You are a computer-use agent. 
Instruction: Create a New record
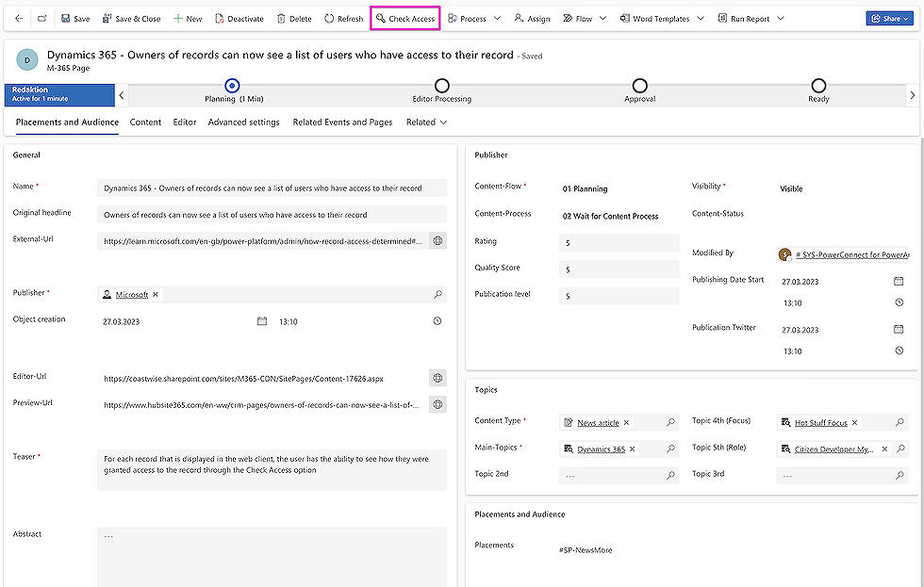pos(188,18)
